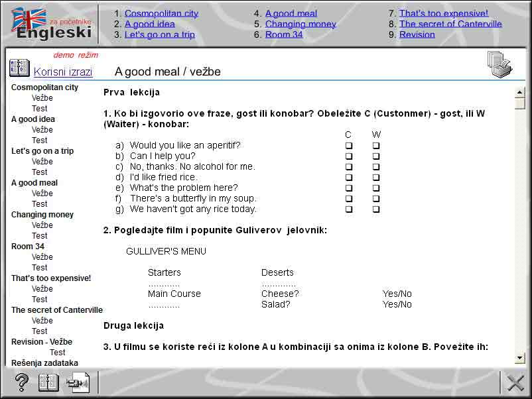
Task: Tick the C box for 'I'd like fried rice'
Action: coord(349,177)
